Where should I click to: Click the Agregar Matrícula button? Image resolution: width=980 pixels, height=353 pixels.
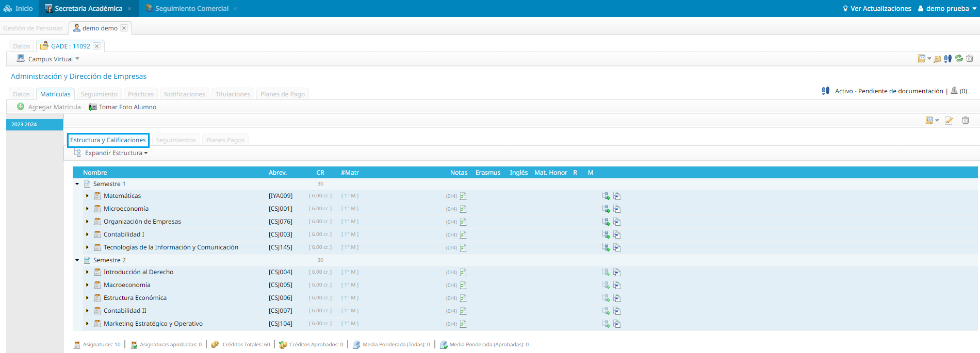(x=49, y=107)
